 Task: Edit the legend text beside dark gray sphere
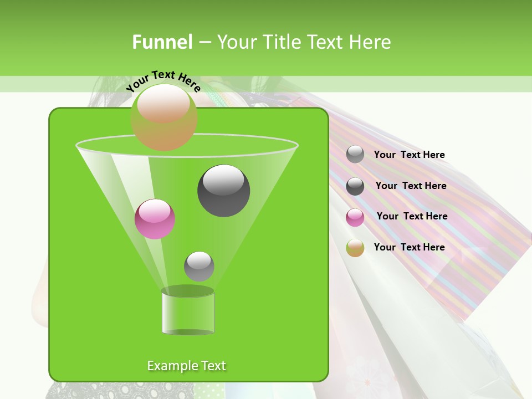pyautogui.click(x=411, y=186)
